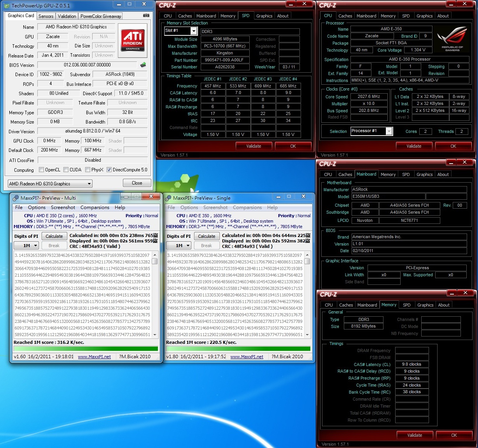The height and width of the screenshot is (448, 478).
Task: Open the Slot #1 memory slot dropdown
Action: pos(181,31)
